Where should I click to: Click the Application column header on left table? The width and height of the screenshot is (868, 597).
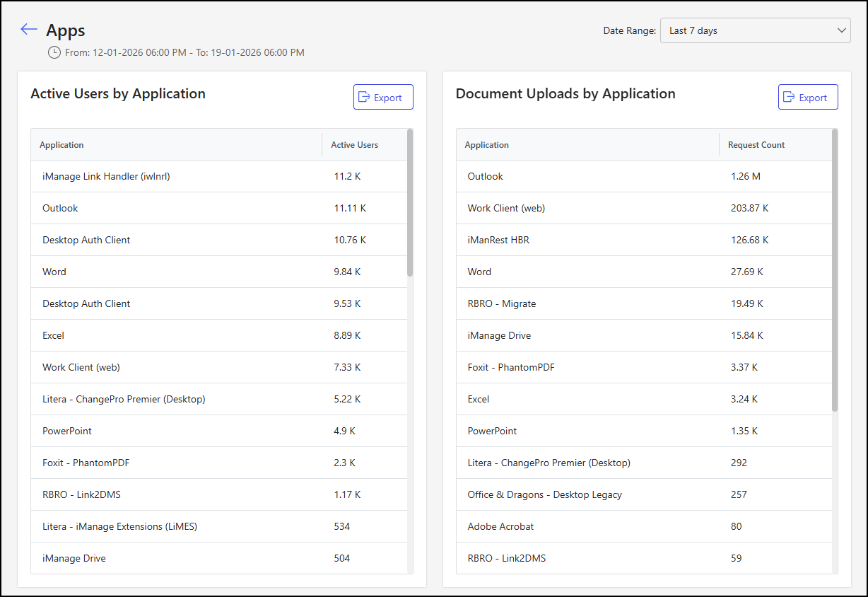pyautogui.click(x=61, y=145)
